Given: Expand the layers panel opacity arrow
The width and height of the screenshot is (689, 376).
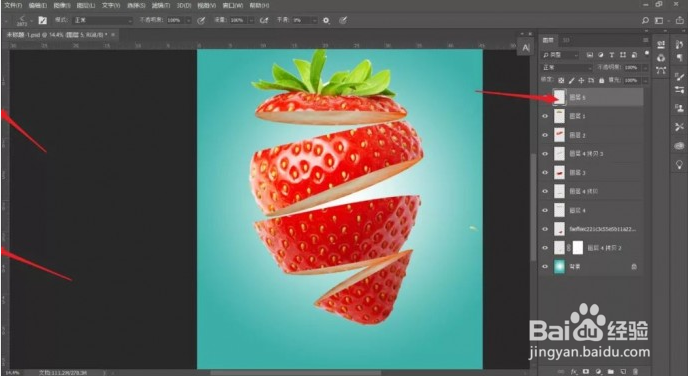Looking at the screenshot, I should click(645, 68).
